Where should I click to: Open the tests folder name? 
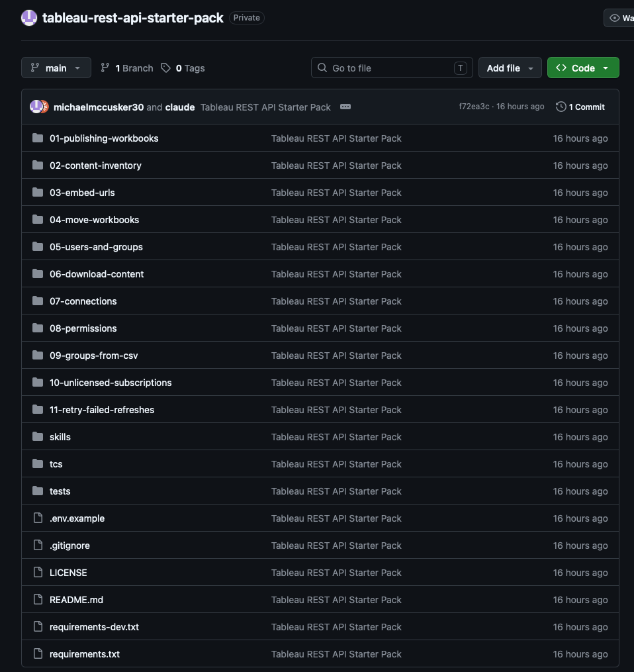click(x=60, y=491)
